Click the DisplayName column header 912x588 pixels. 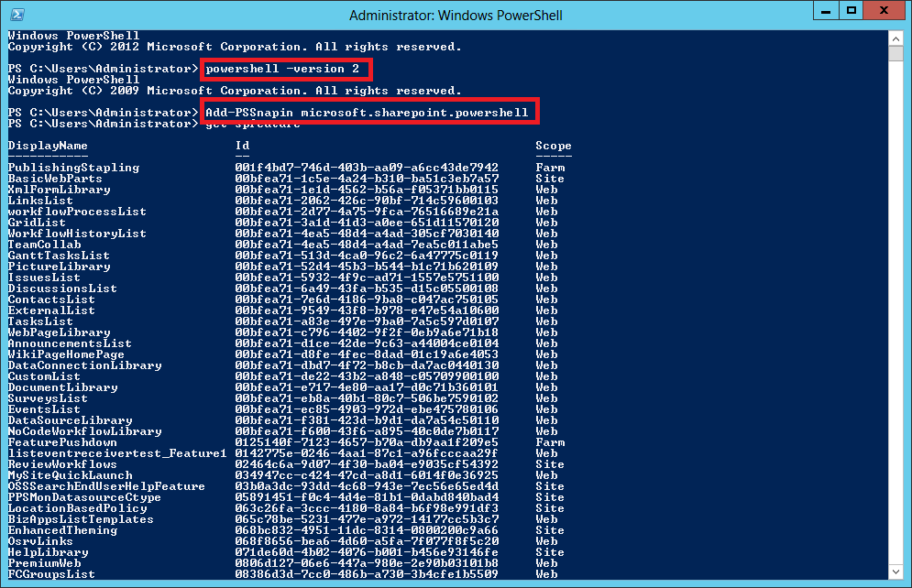pos(48,146)
